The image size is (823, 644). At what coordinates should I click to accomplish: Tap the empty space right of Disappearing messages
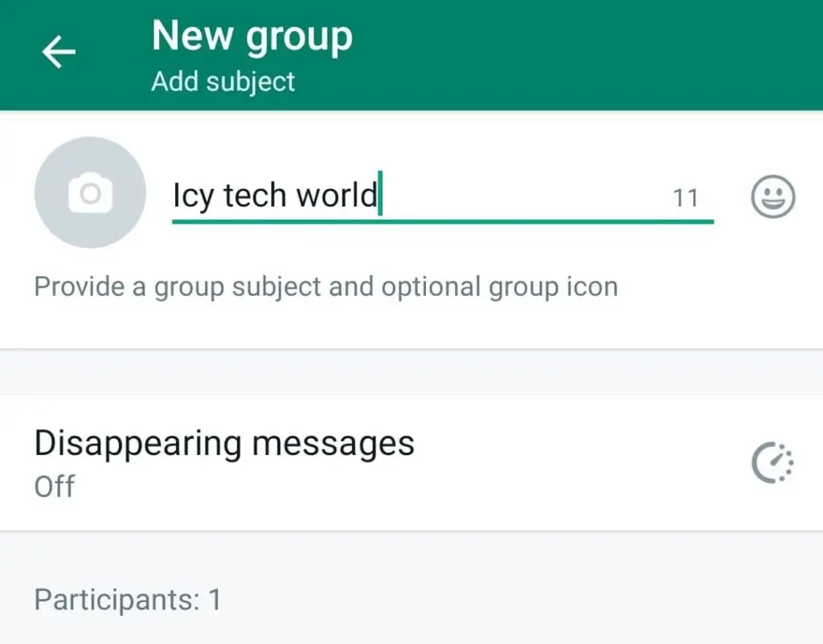pos(577,463)
